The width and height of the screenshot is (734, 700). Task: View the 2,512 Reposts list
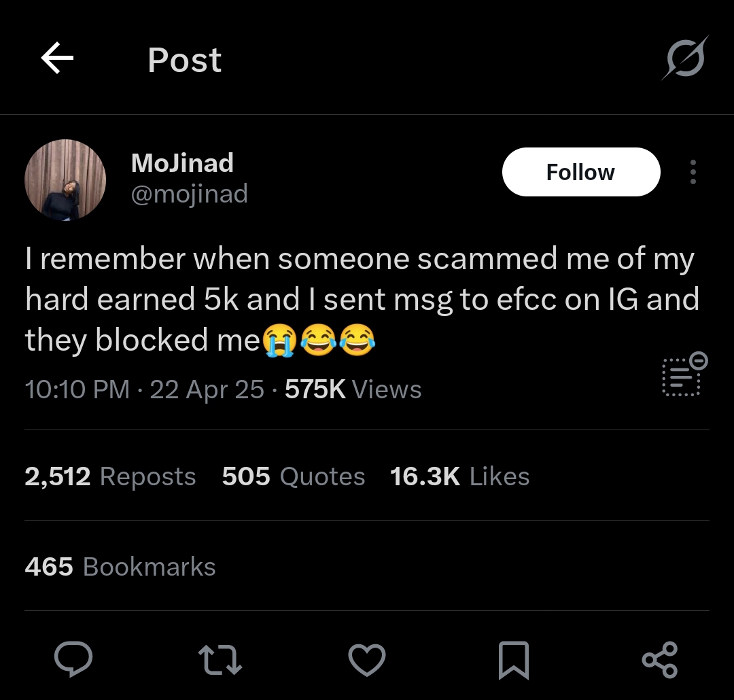110,476
